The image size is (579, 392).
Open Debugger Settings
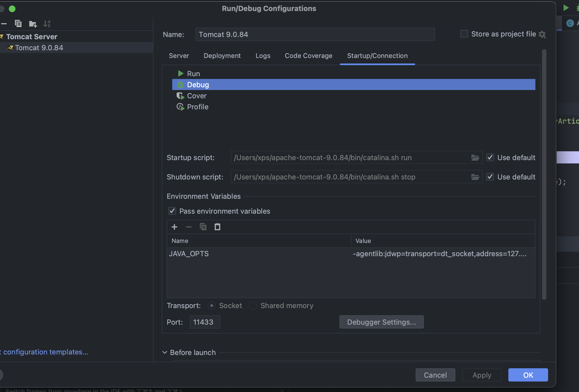coord(381,322)
